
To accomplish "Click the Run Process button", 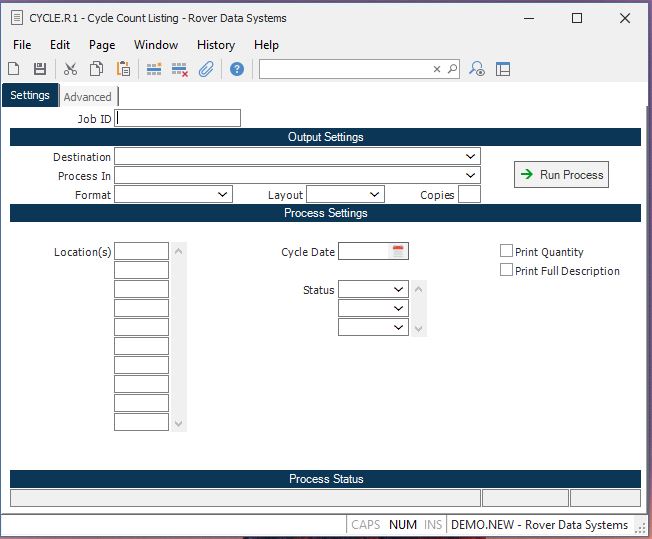I will tap(561, 175).
